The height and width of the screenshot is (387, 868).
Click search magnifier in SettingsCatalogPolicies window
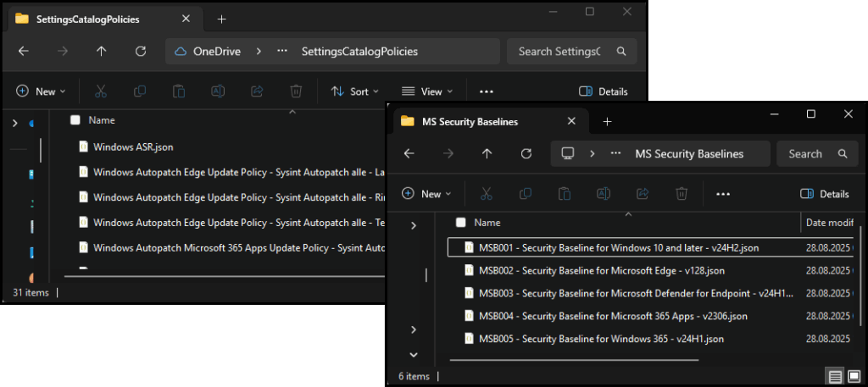click(621, 52)
